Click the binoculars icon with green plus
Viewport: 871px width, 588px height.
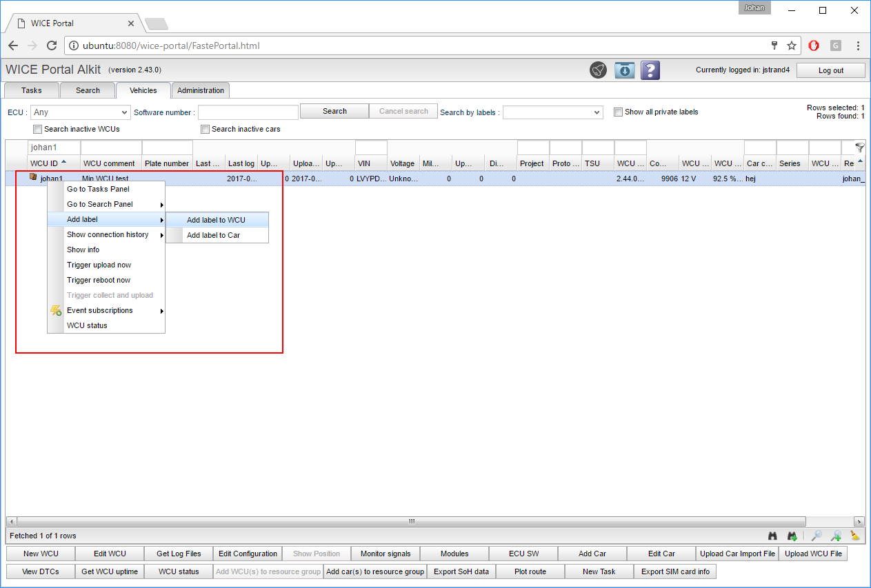793,536
